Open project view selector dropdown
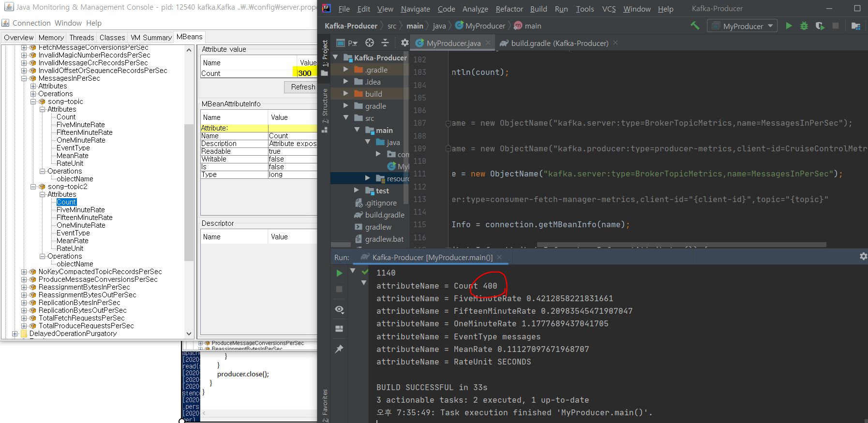The height and width of the screenshot is (423, 868). click(346, 43)
